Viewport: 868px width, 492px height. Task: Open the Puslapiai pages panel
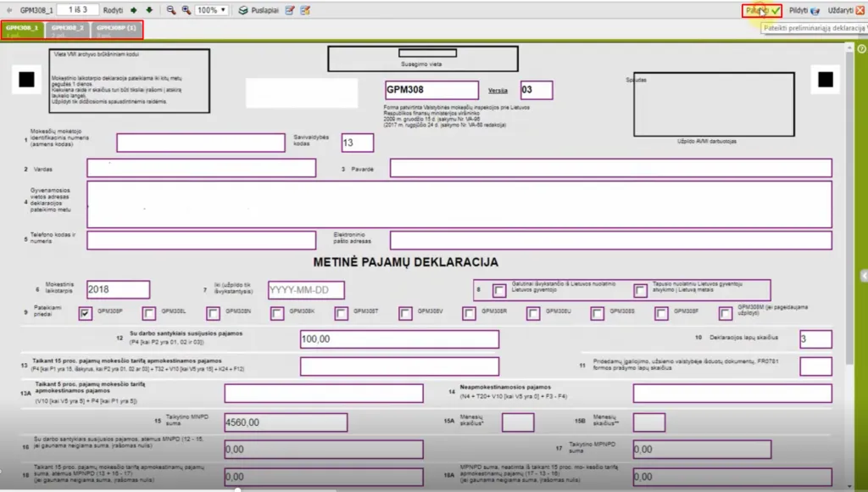(x=258, y=10)
